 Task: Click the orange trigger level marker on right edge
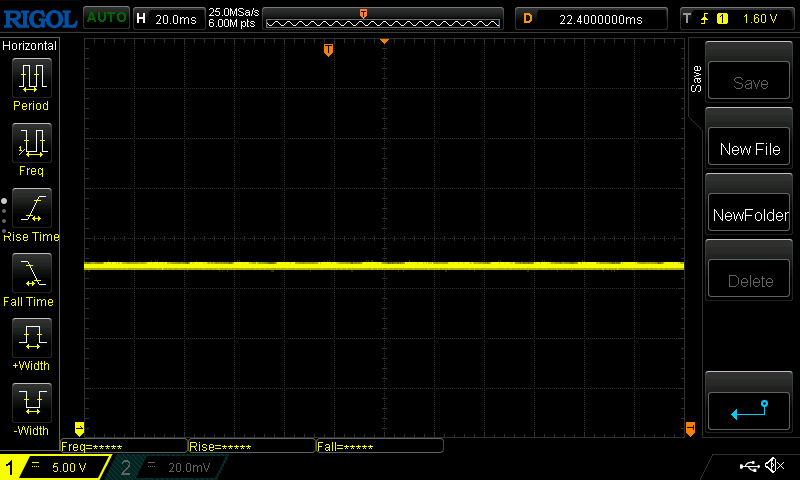tap(690, 428)
